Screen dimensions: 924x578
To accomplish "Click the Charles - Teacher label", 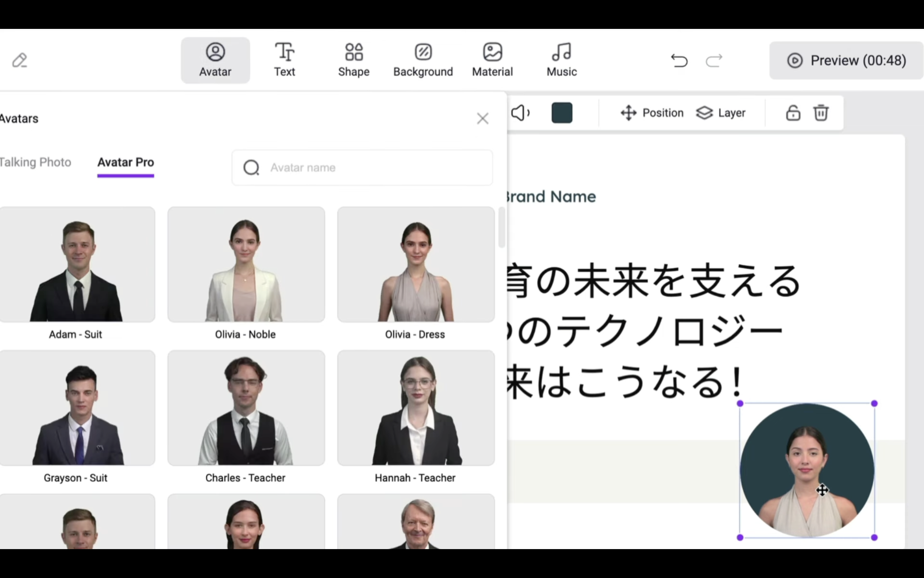I will (x=245, y=478).
